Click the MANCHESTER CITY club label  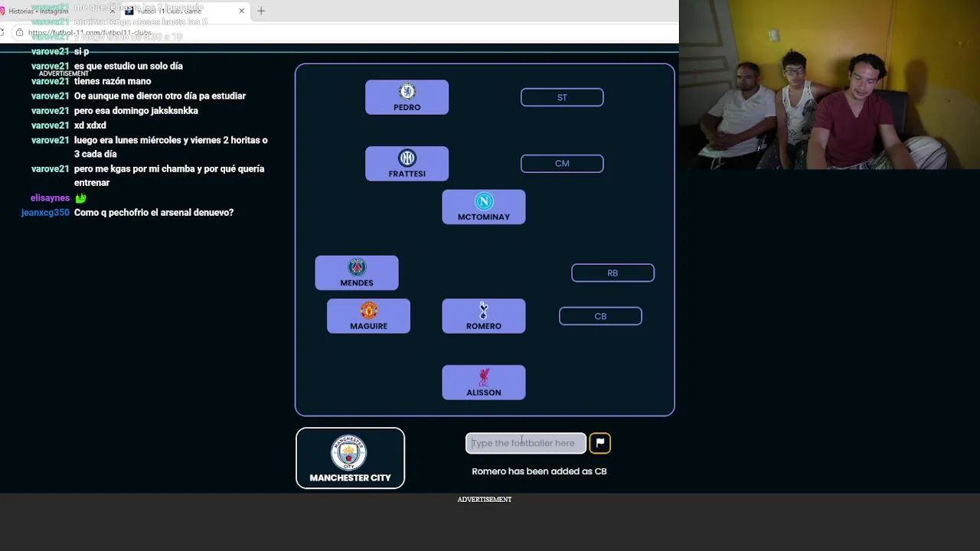click(350, 478)
